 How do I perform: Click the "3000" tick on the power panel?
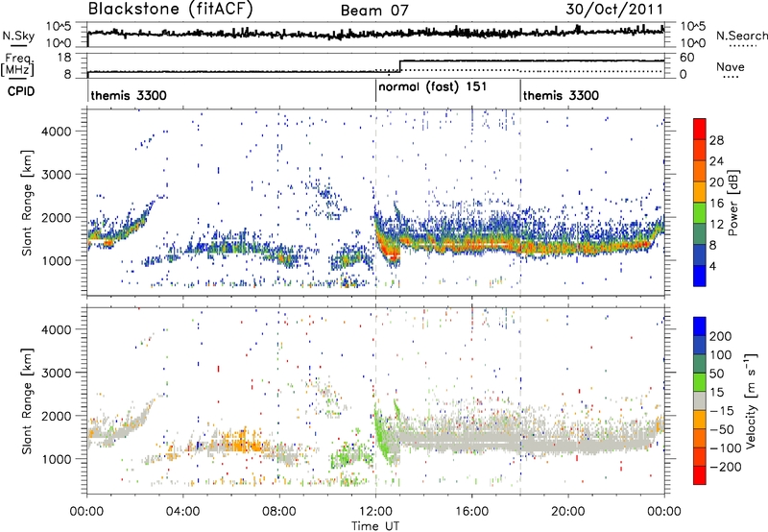(56, 175)
